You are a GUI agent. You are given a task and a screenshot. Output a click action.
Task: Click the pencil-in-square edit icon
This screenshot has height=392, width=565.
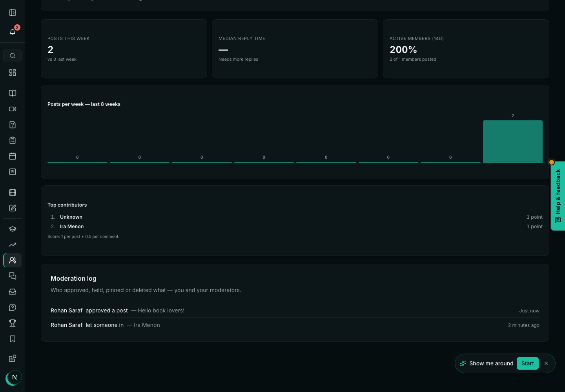(13, 208)
